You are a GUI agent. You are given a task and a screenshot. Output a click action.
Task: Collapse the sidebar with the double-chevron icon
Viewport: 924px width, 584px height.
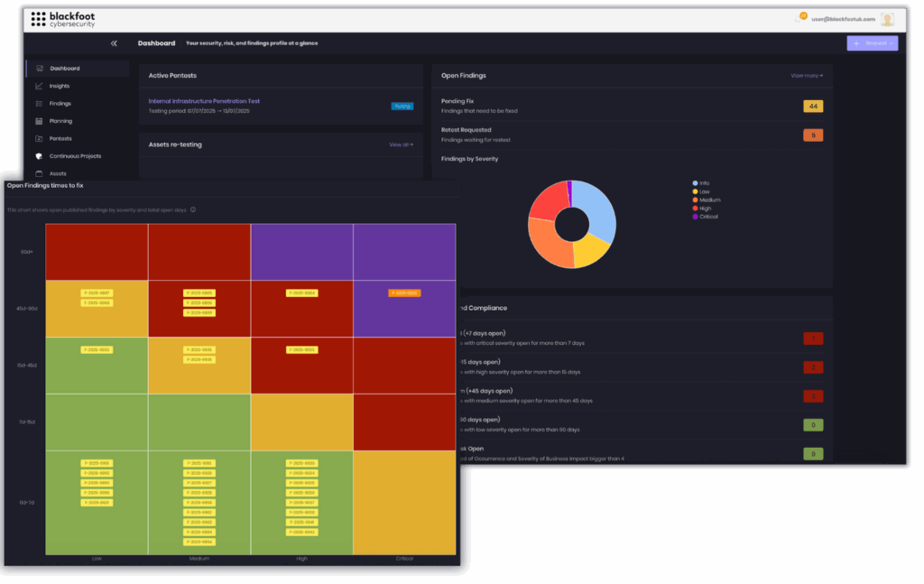pos(114,43)
